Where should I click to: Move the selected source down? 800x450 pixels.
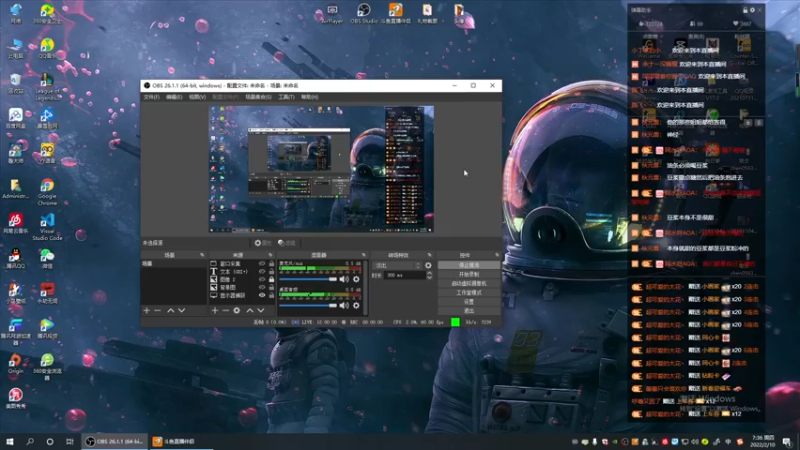261,310
